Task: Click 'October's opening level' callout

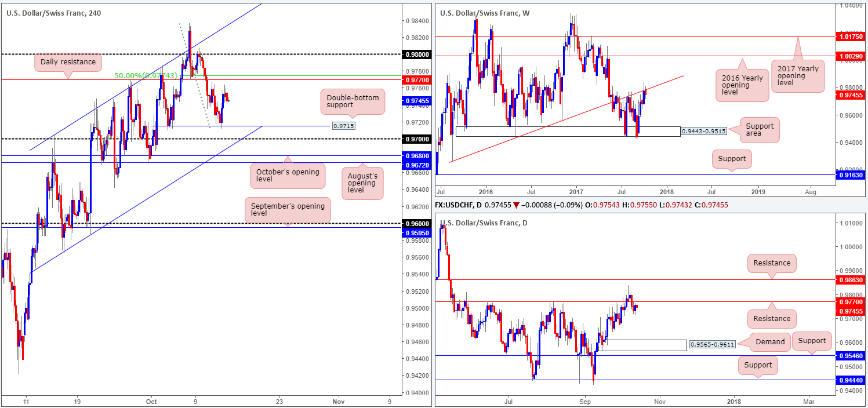Action: pyautogui.click(x=288, y=176)
